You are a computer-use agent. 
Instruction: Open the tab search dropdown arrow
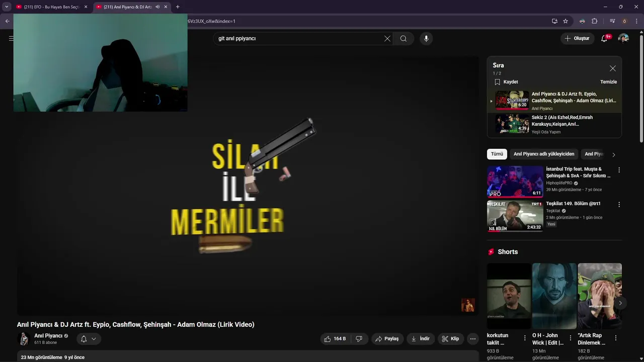coord(7,7)
